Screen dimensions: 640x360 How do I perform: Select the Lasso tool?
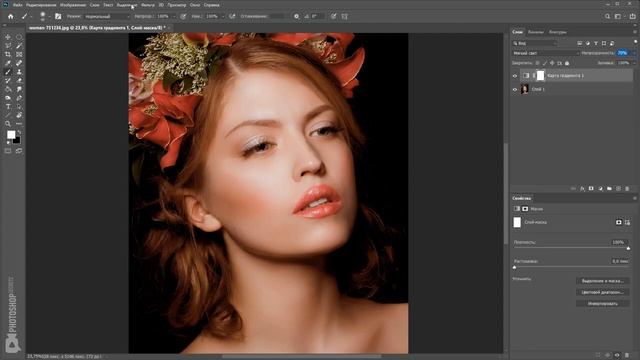[x=8, y=46]
